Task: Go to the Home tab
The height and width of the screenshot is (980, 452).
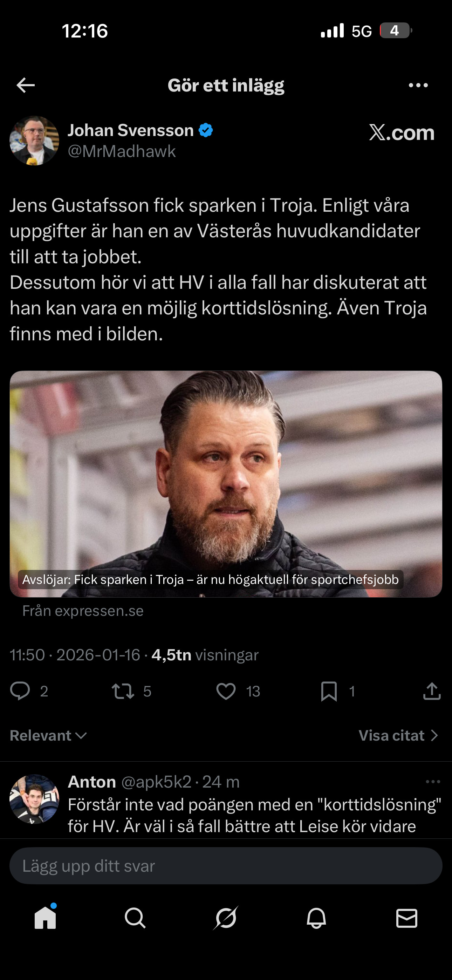Action: (45, 918)
